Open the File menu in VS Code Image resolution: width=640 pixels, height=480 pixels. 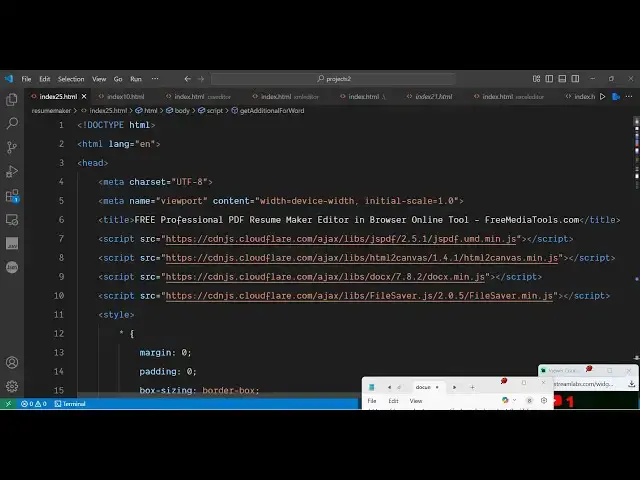point(27,79)
